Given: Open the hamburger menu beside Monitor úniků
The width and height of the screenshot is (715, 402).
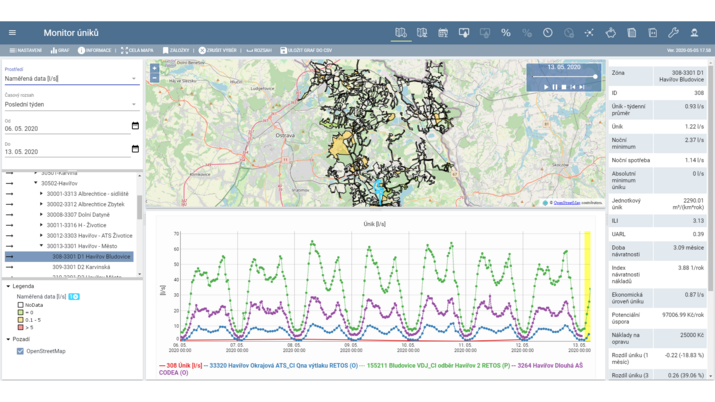Looking at the screenshot, I should point(12,33).
